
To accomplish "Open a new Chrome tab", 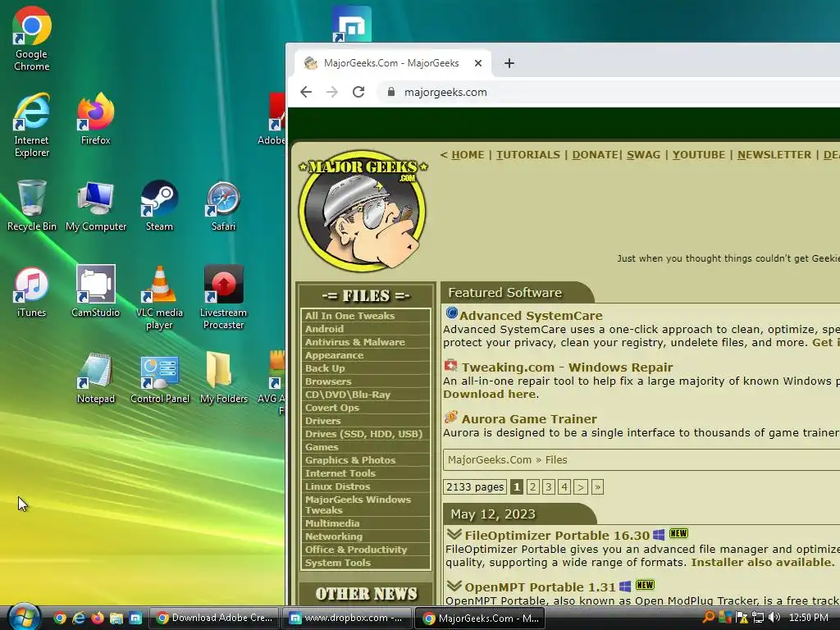I will click(509, 63).
